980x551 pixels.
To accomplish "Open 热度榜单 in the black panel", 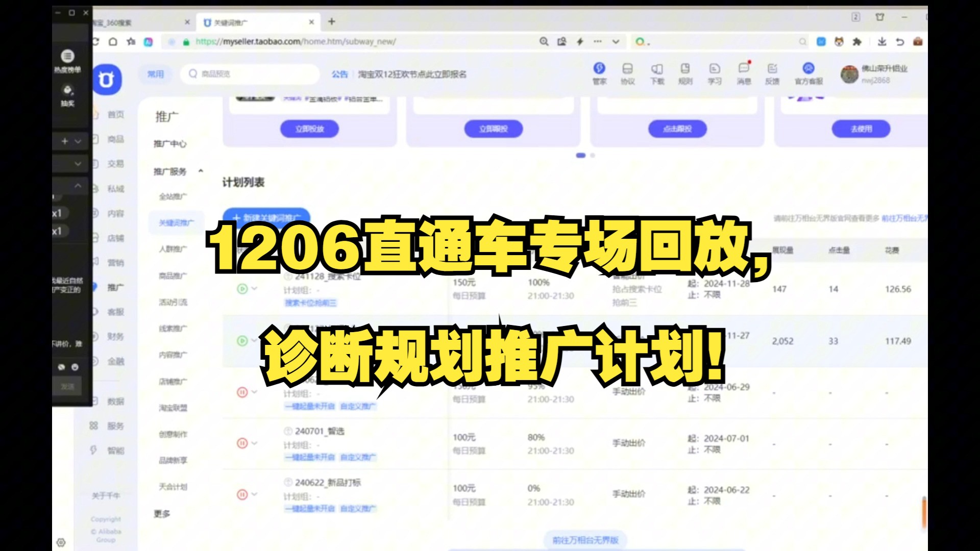I will [67, 61].
